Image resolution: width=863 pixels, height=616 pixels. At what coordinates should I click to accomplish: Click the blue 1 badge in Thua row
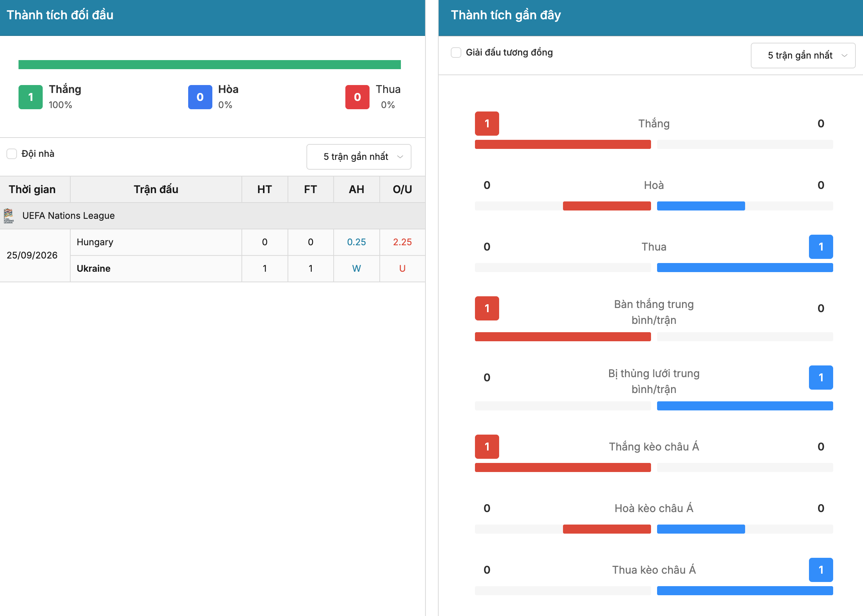(x=821, y=247)
